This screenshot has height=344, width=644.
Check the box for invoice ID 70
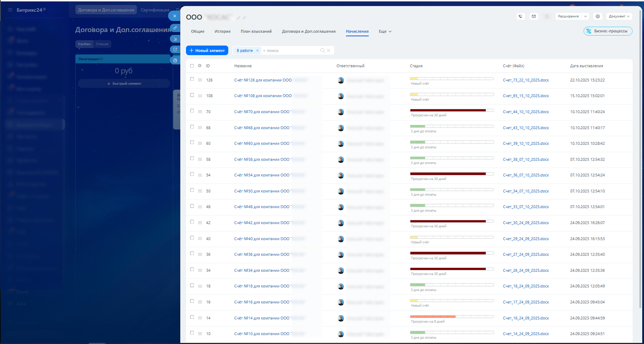point(192,111)
